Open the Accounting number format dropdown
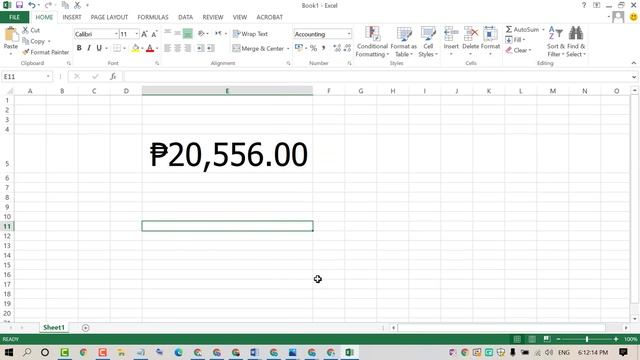The height and width of the screenshot is (360, 640). (x=349, y=34)
